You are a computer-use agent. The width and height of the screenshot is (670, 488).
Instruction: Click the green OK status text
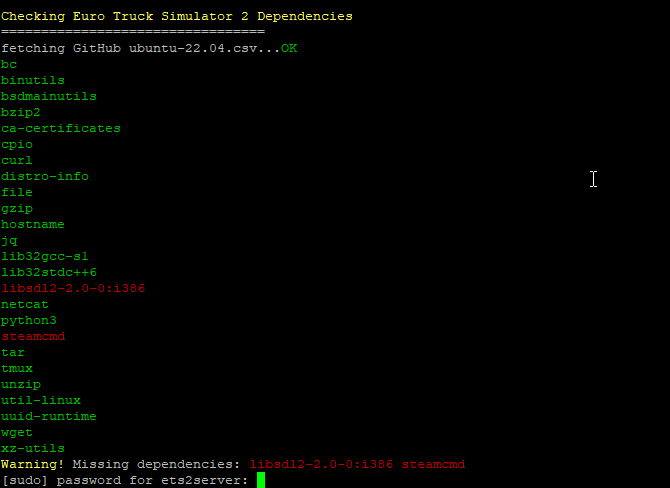coord(289,48)
